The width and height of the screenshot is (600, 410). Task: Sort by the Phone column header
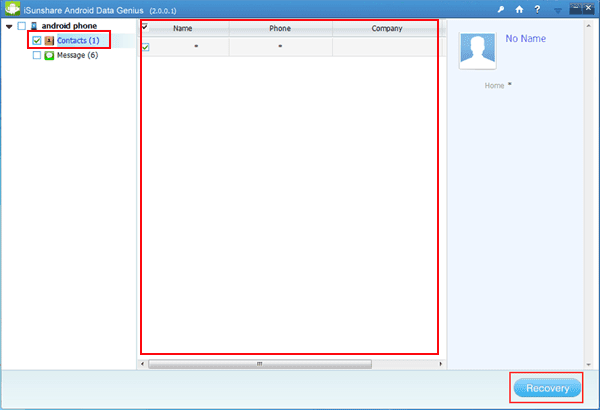pos(280,28)
